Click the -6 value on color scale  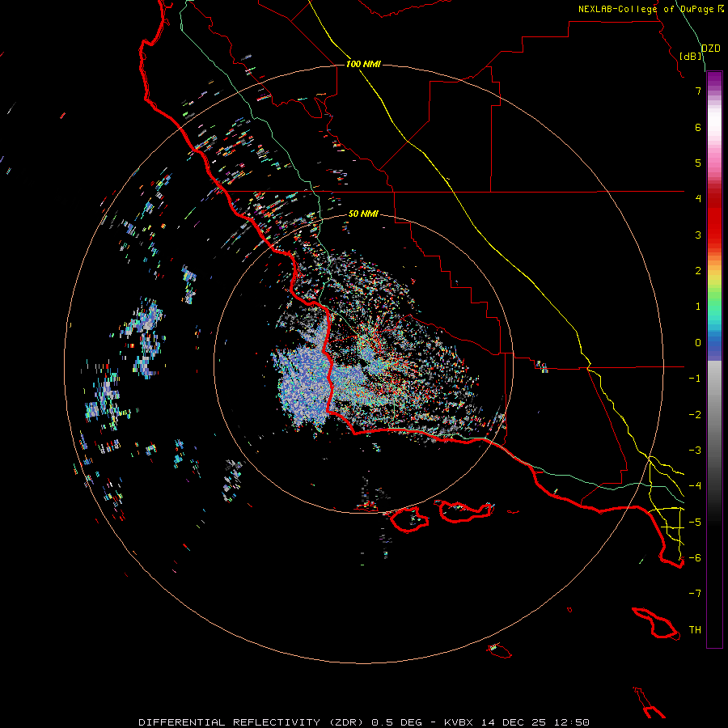(695, 558)
